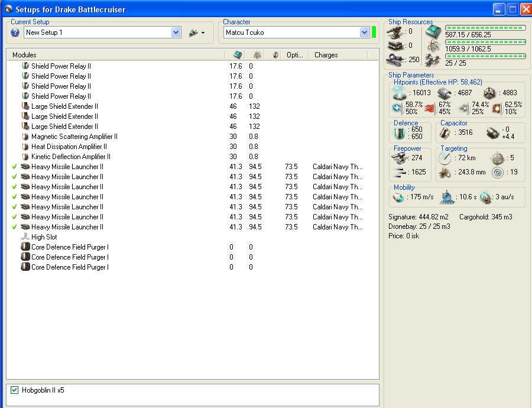This screenshot has height=408, width=532.
Task: Toggle the second Heavy Missile Launcher II checkmark
Action: (14, 177)
